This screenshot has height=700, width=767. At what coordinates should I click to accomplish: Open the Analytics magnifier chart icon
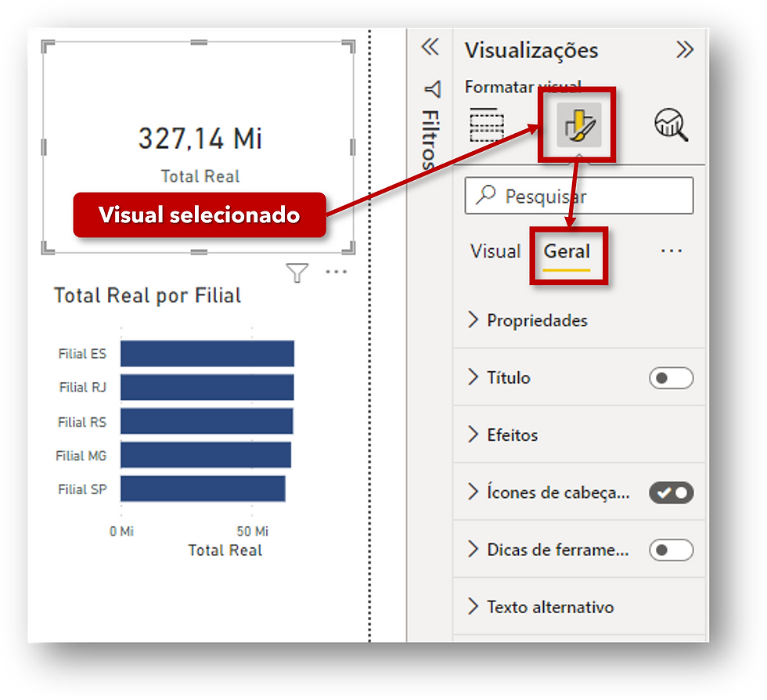(672, 124)
